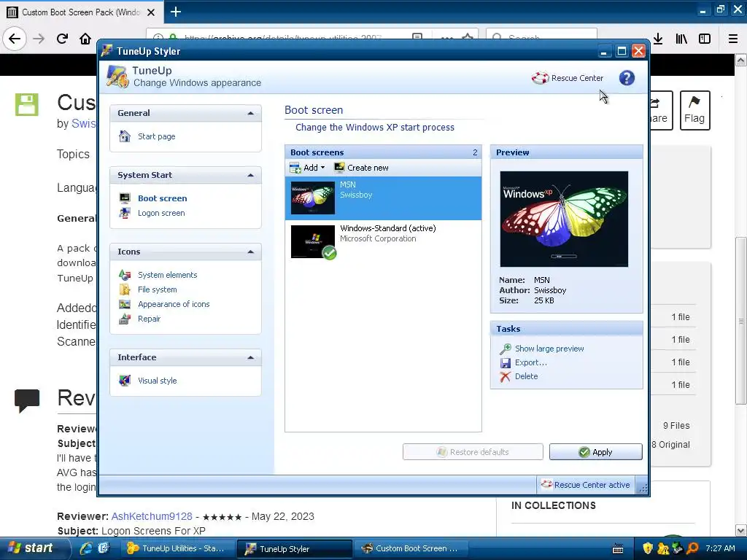Go to System elements icons
747x560 pixels.
(x=167, y=275)
